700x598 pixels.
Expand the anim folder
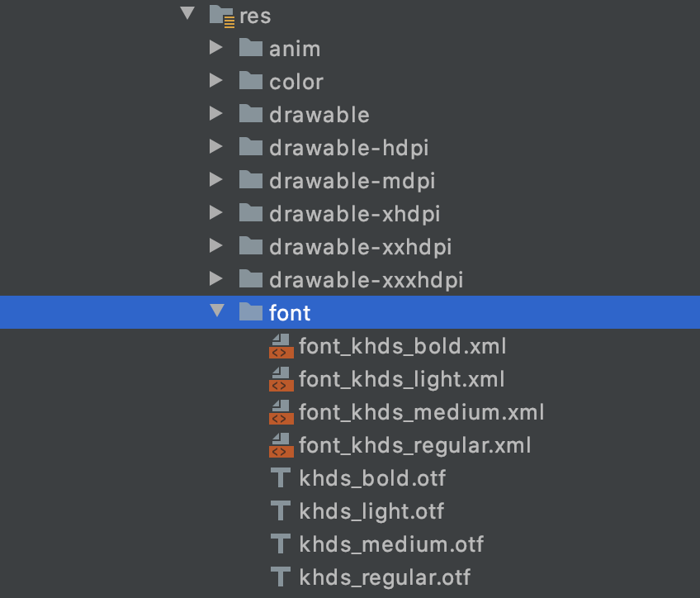click(x=216, y=47)
